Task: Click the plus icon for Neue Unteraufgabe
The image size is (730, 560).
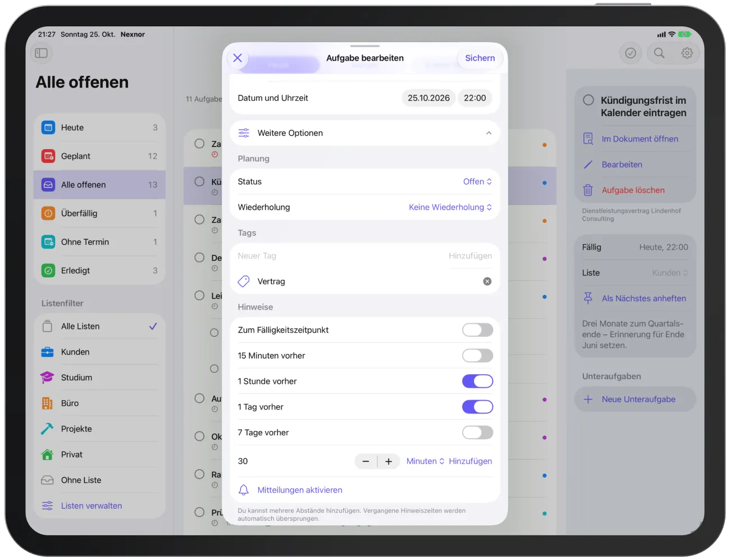Action: pyautogui.click(x=588, y=400)
